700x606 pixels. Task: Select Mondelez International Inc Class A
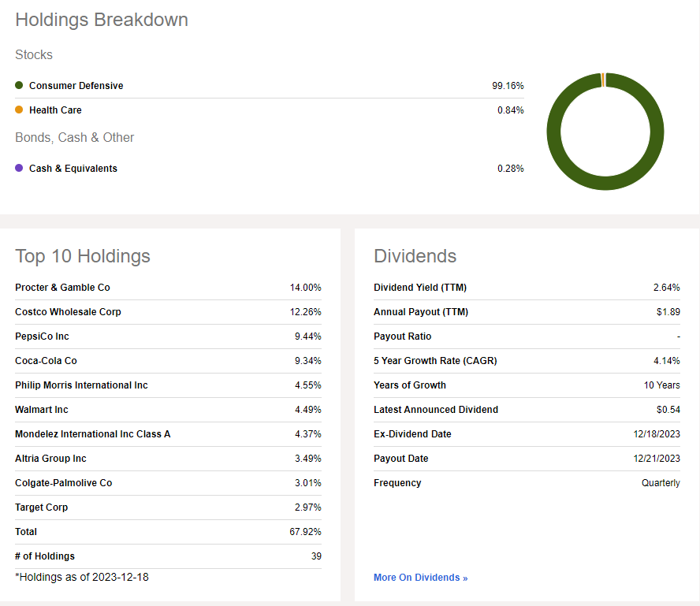(x=92, y=434)
